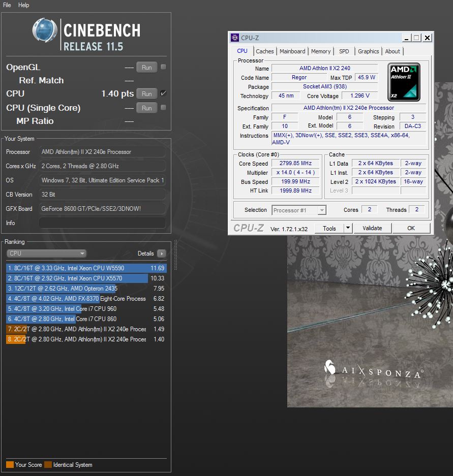Click the Multiplier value x 14.0
This screenshot has height=476, width=453.
[295, 172]
